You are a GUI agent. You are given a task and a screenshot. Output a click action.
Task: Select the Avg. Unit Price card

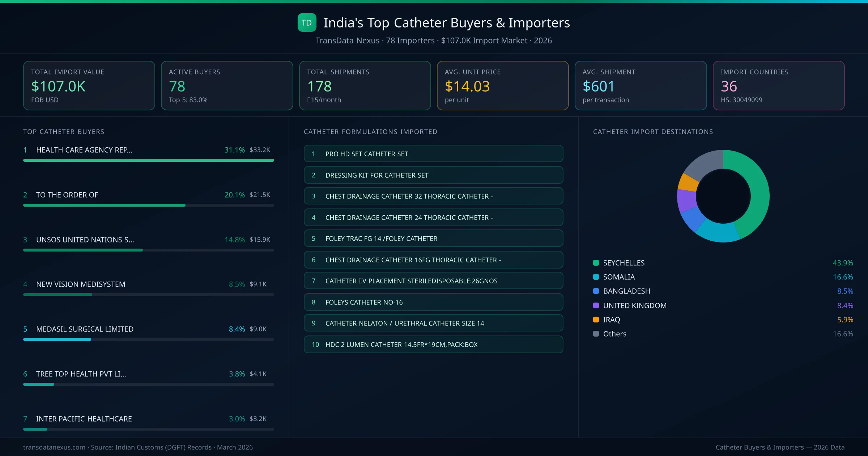pos(503,85)
